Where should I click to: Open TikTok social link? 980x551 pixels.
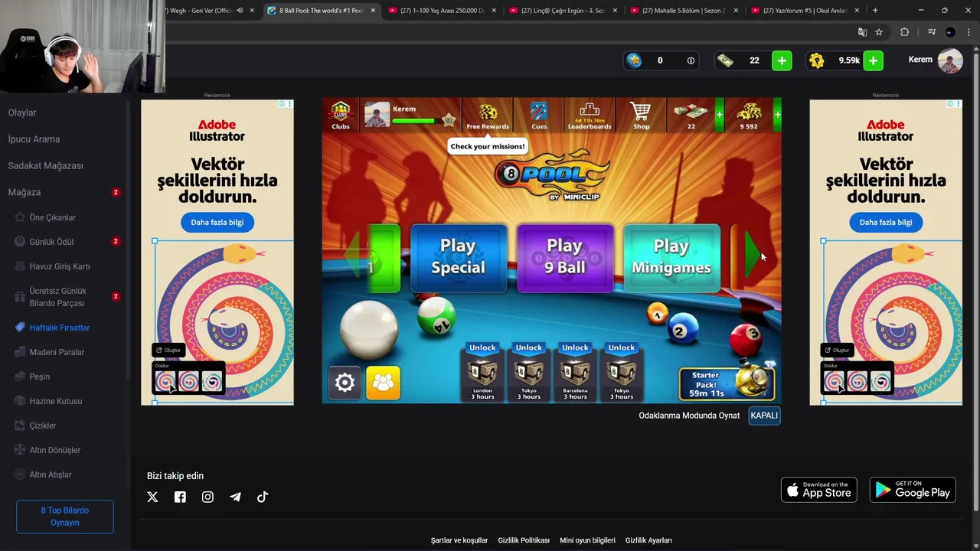(263, 497)
